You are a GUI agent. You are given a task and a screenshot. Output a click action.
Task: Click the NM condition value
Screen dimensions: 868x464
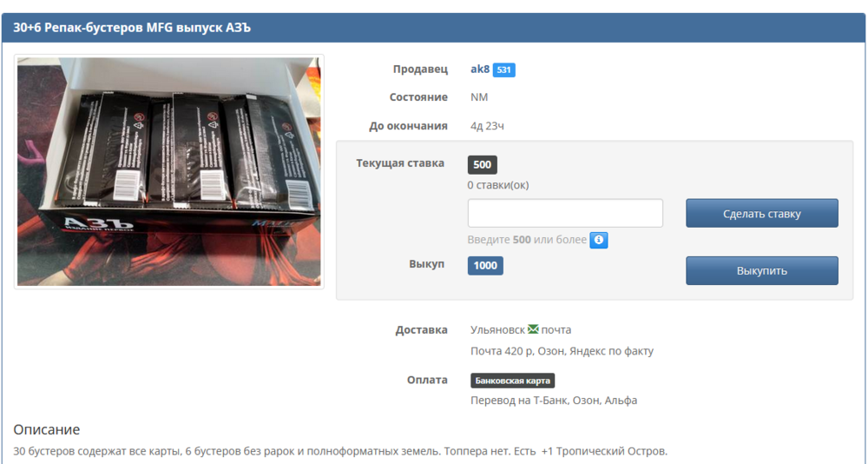(x=479, y=97)
